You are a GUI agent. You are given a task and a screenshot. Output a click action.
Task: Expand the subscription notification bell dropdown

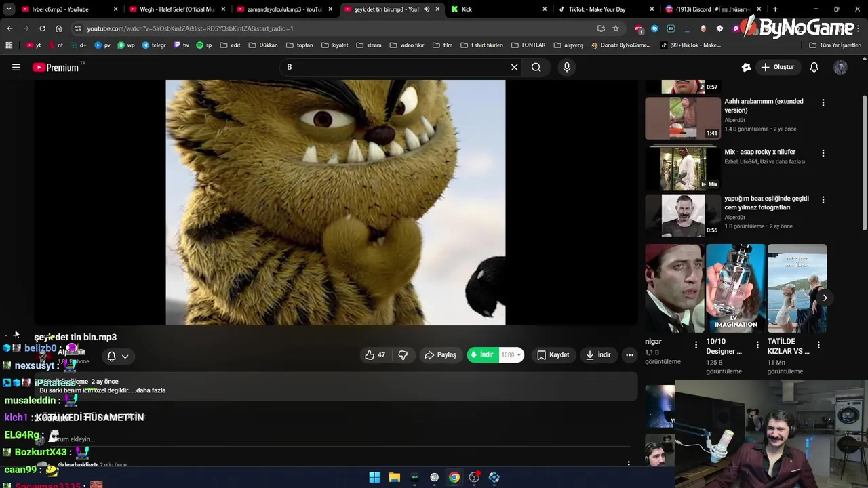pyautogui.click(x=118, y=357)
